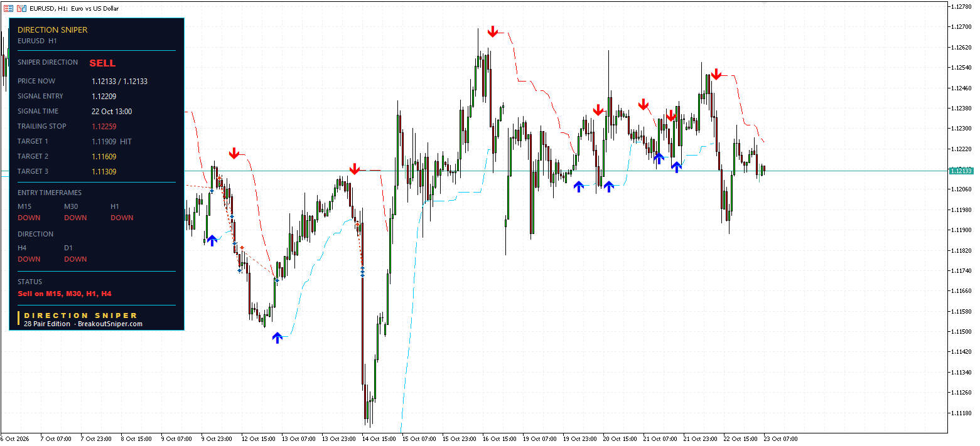Click the 14 Oct 15:00 time axis label
The width and height of the screenshot is (980, 446).
(x=379, y=439)
